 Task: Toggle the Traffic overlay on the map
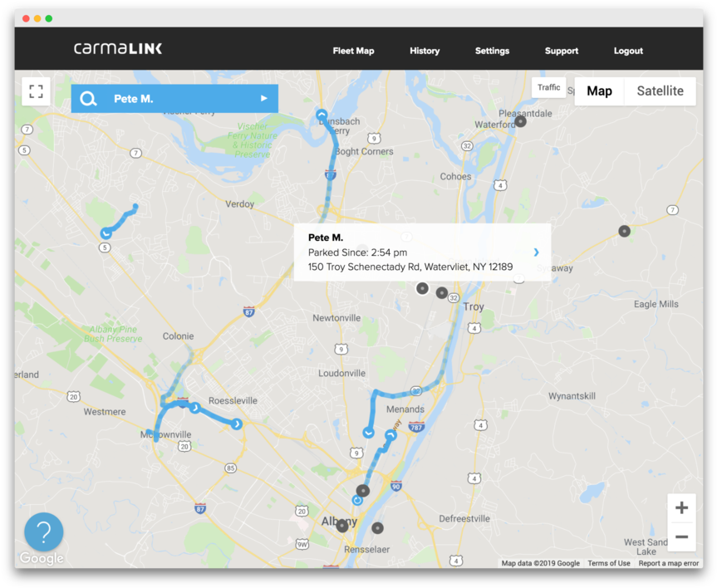pyautogui.click(x=548, y=86)
